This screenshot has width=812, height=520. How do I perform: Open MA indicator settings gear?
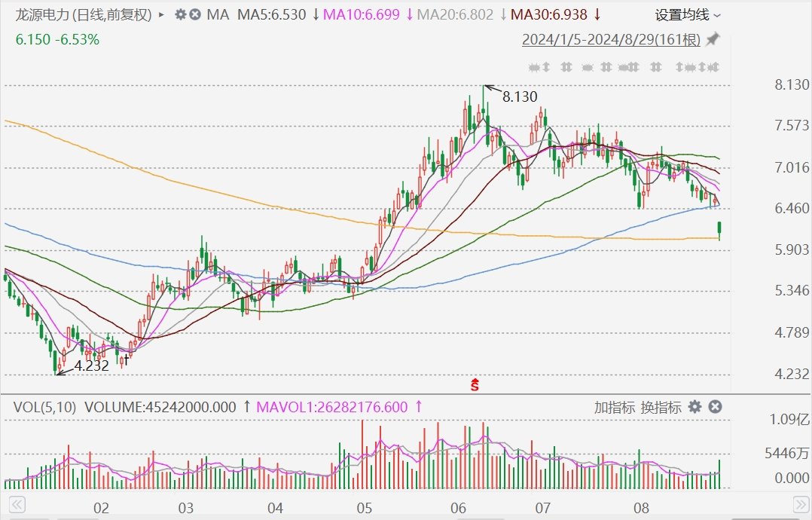pyautogui.click(x=180, y=14)
